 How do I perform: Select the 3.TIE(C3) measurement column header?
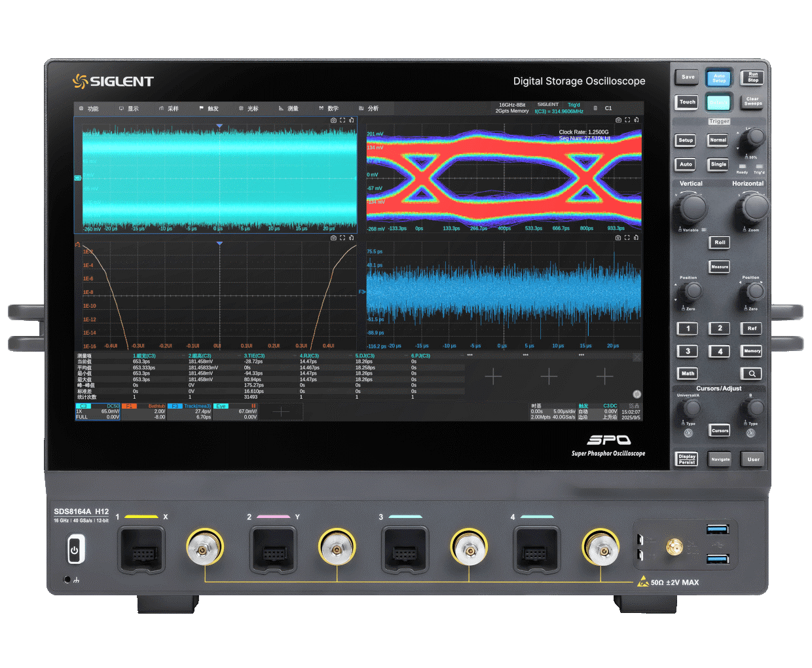coord(255,356)
